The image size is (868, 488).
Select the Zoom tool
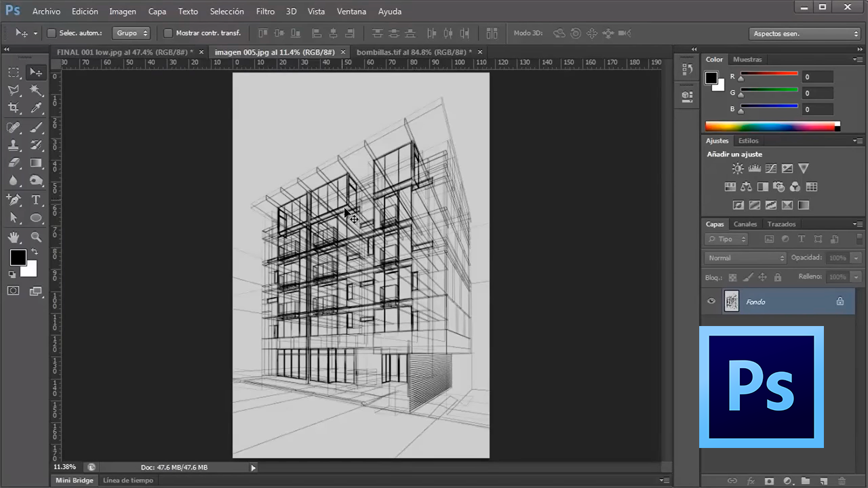(36, 237)
